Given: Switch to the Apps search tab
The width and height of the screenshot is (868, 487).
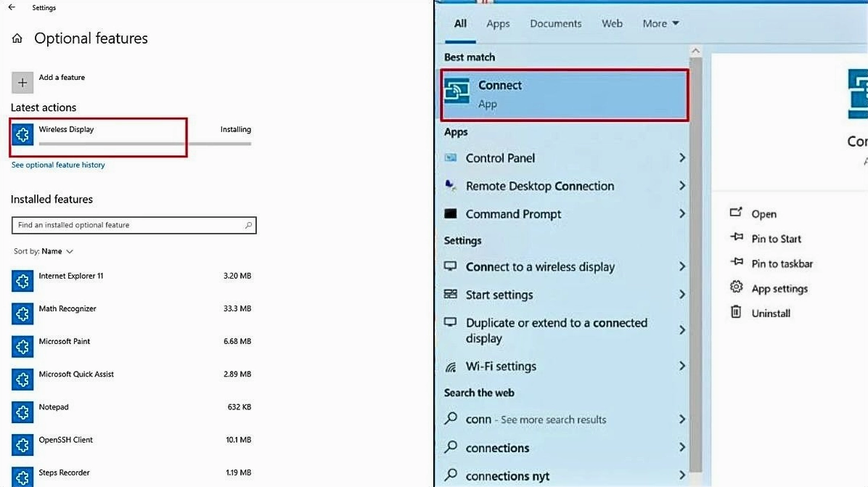Looking at the screenshot, I should (498, 23).
